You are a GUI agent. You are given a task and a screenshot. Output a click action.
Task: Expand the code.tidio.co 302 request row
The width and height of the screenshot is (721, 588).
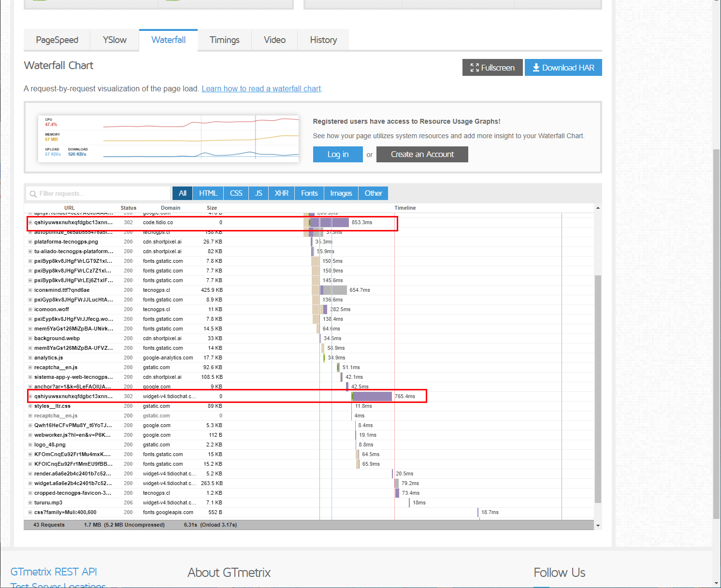(x=30, y=222)
